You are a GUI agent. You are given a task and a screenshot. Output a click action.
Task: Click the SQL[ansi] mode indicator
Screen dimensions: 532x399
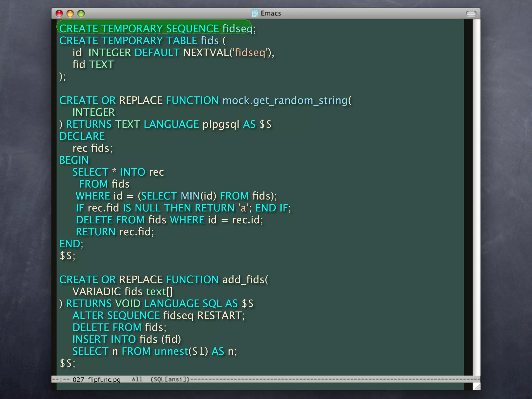point(170,379)
